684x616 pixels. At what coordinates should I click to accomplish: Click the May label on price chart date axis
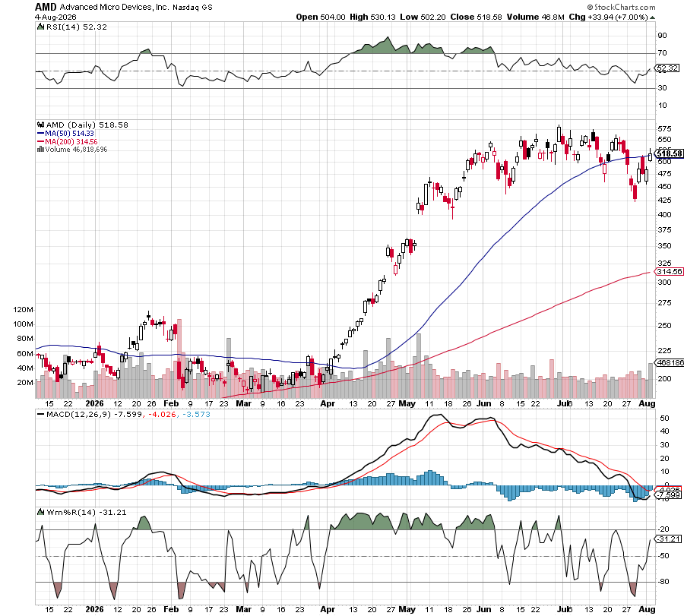tap(407, 403)
